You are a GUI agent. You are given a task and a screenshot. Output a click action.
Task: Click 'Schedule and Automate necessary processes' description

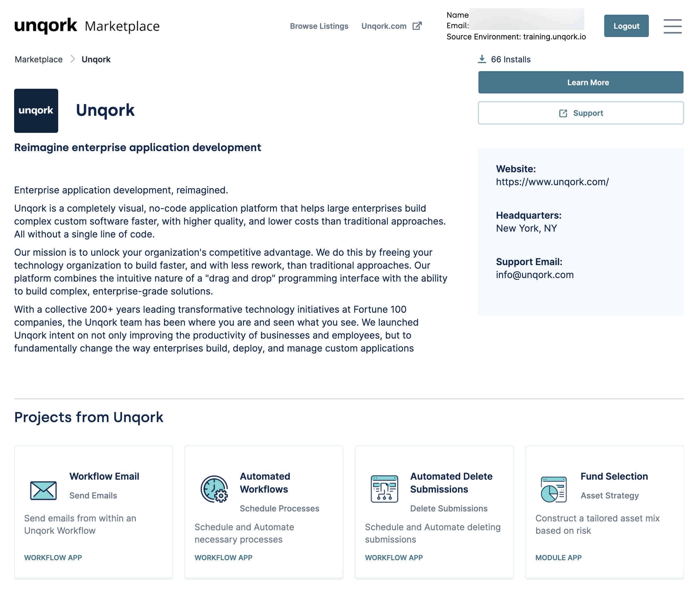244,533
